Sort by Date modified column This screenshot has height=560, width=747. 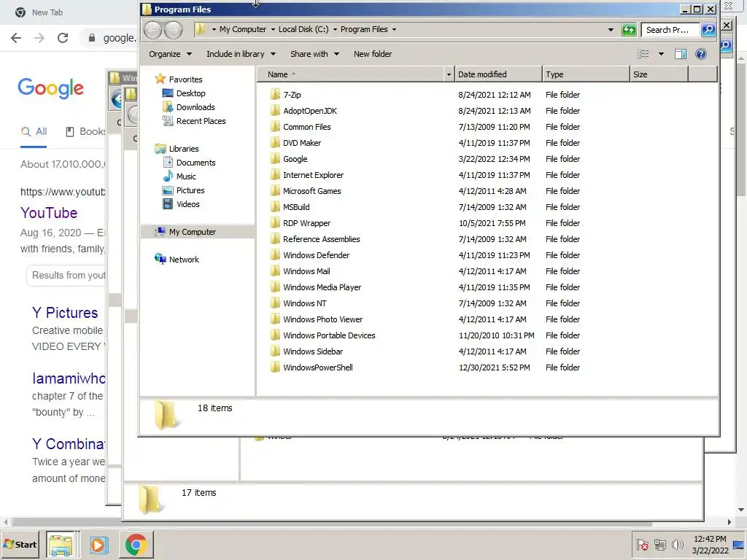498,74
